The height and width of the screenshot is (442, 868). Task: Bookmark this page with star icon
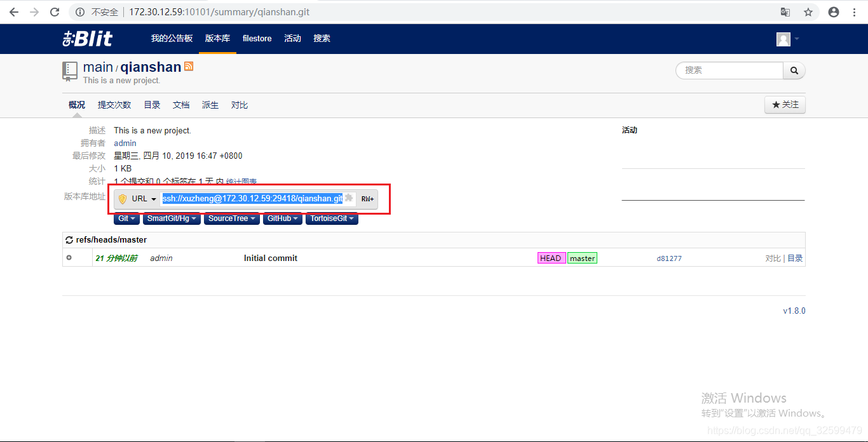pos(808,12)
